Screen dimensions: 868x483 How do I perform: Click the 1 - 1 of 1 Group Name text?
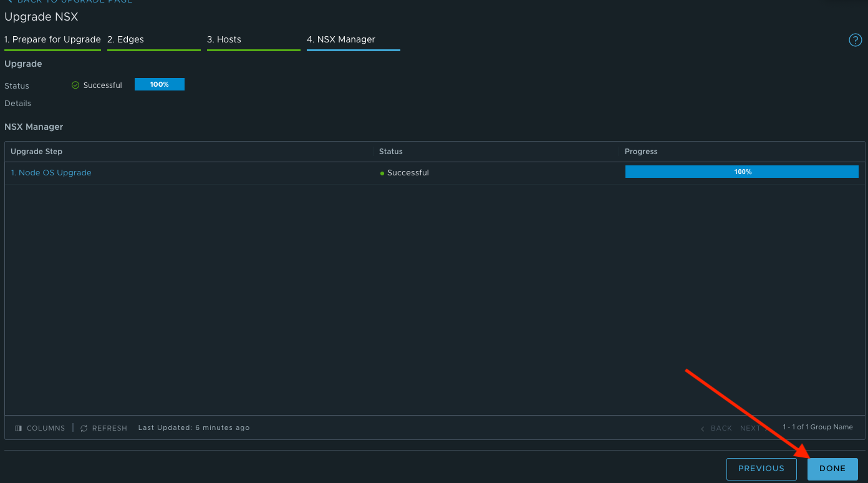point(818,427)
